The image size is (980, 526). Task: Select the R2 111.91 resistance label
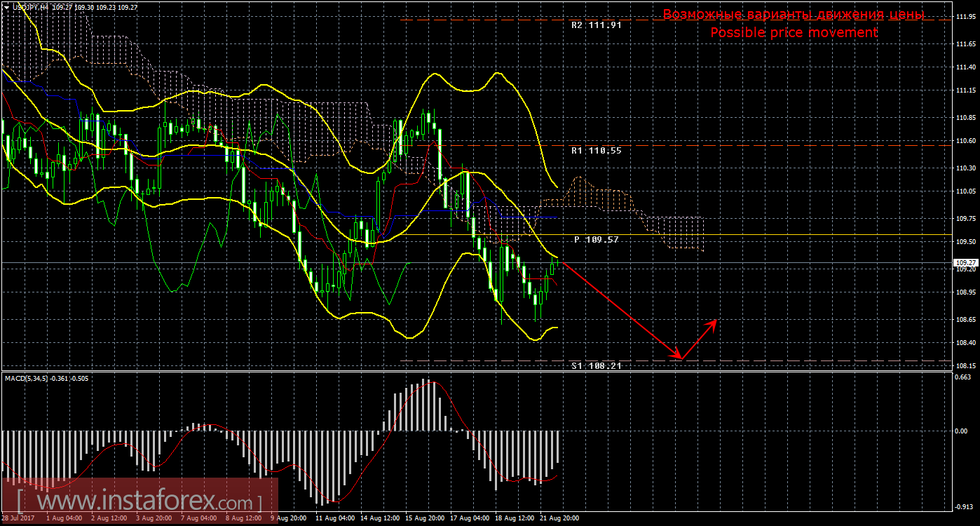click(x=596, y=25)
